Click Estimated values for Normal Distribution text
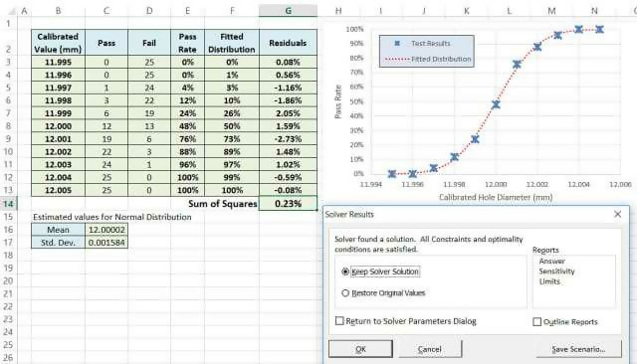637x364 pixels. pyautogui.click(x=112, y=217)
